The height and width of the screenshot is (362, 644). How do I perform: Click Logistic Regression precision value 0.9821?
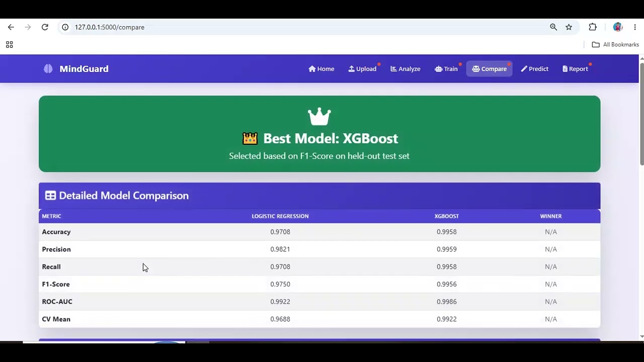click(280, 249)
